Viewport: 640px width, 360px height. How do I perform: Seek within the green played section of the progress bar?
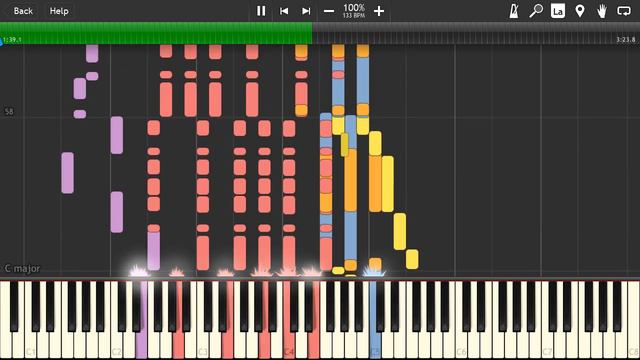tap(156, 33)
